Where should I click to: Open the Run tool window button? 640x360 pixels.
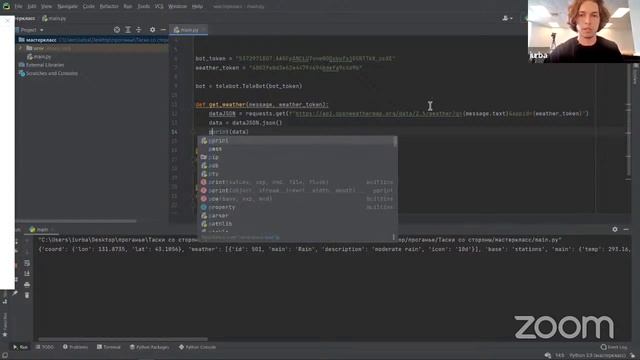20,347
